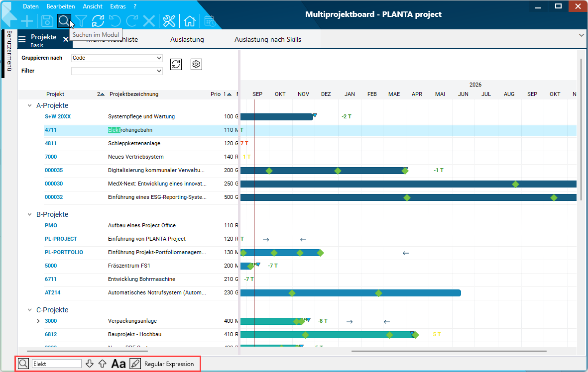The width and height of the screenshot is (588, 372).
Task: Click the wrench and screwdriver tools icon
Action: coord(170,21)
